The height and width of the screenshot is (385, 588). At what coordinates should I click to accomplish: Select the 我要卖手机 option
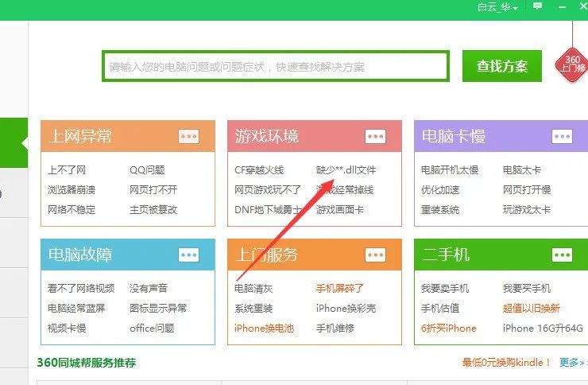(445, 289)
